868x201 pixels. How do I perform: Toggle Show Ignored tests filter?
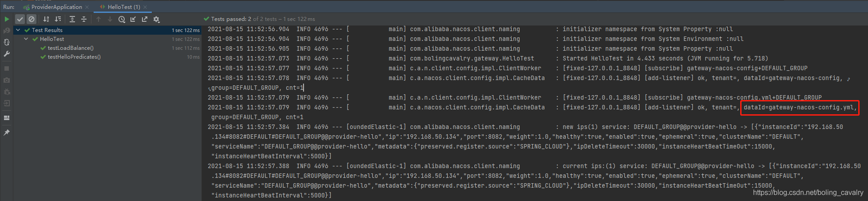32,19
